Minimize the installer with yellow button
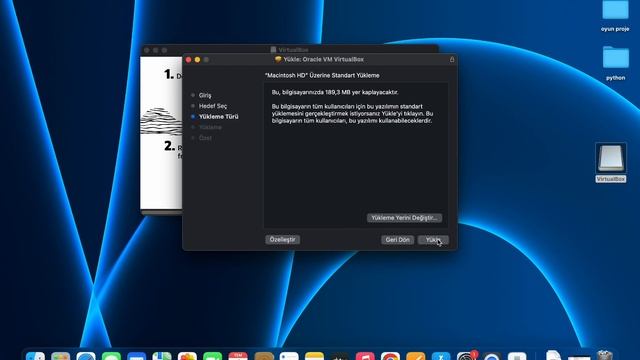Screen dimensions: 640x360 coord(197,60)
